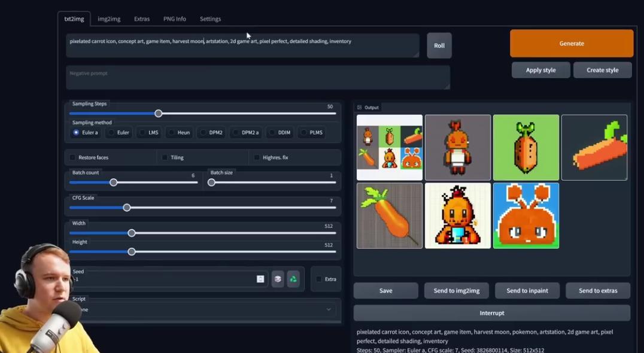
Task: Click the seed field stepper arrows
Action: [x=260, y=279]
